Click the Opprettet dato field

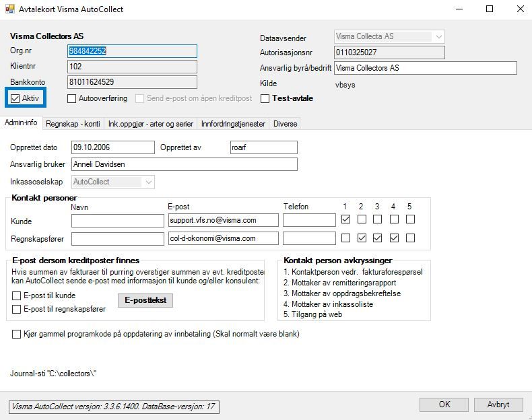coord(113,147)
